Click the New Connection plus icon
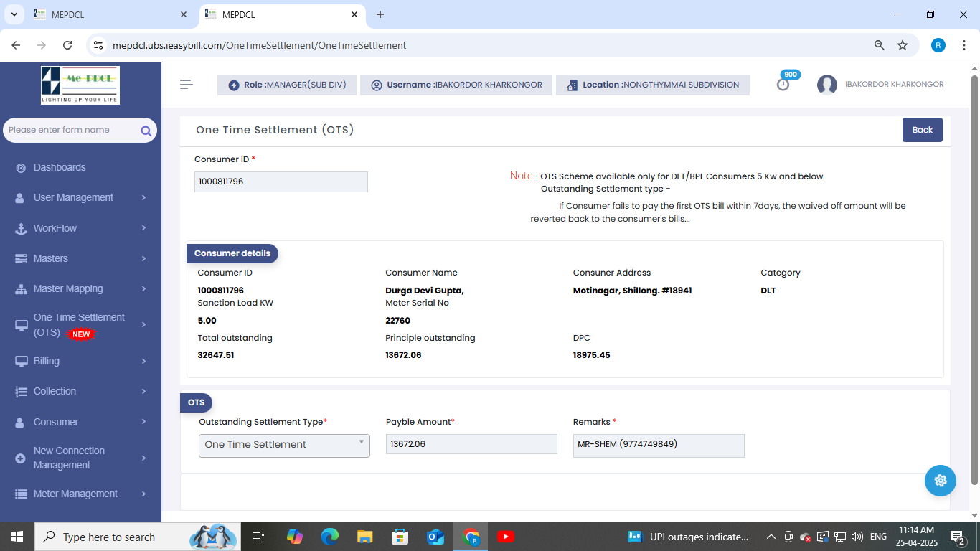The image size is (980, 551). click(x=20, y=458)
